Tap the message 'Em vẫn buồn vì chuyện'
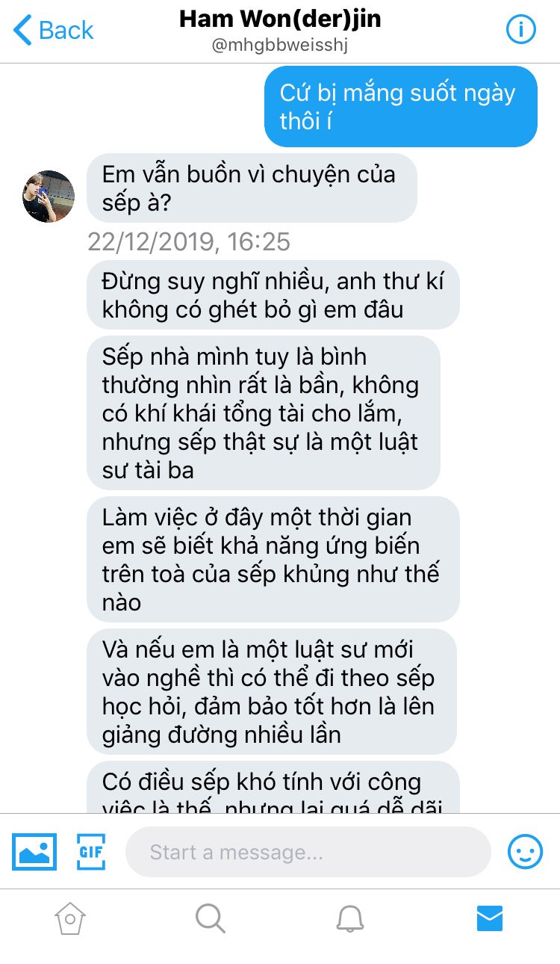This screenshot has width=560, height=964. (252, 188)
